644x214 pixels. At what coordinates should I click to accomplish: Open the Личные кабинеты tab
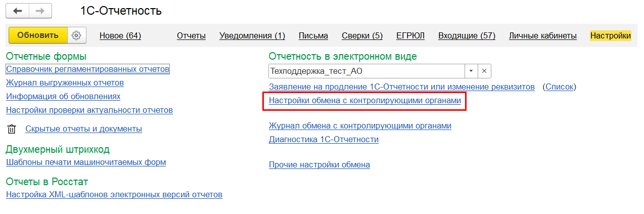pos(542,35)
